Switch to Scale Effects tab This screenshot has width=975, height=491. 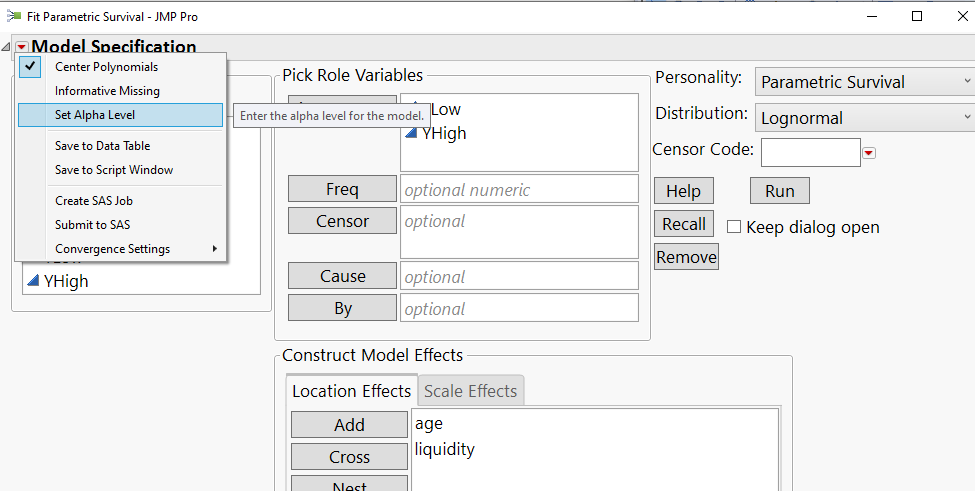point(471,391)
